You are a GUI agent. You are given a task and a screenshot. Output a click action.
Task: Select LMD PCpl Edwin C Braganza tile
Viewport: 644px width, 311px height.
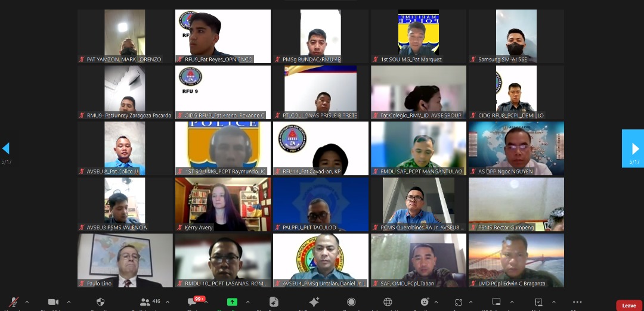click(516, 260)
